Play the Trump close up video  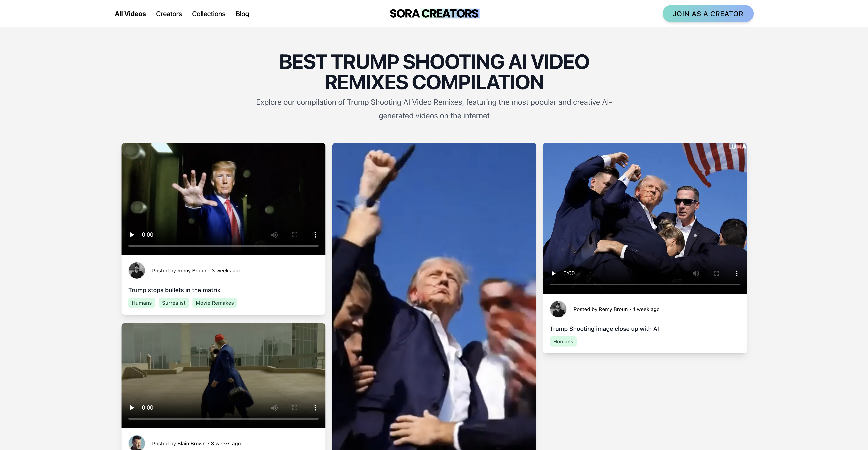[553, 273]
